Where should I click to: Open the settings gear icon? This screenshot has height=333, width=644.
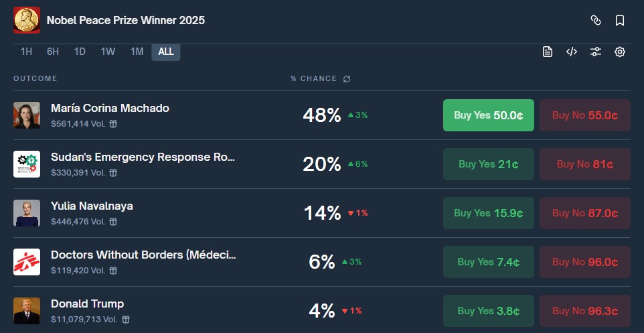tap(620, 52)
